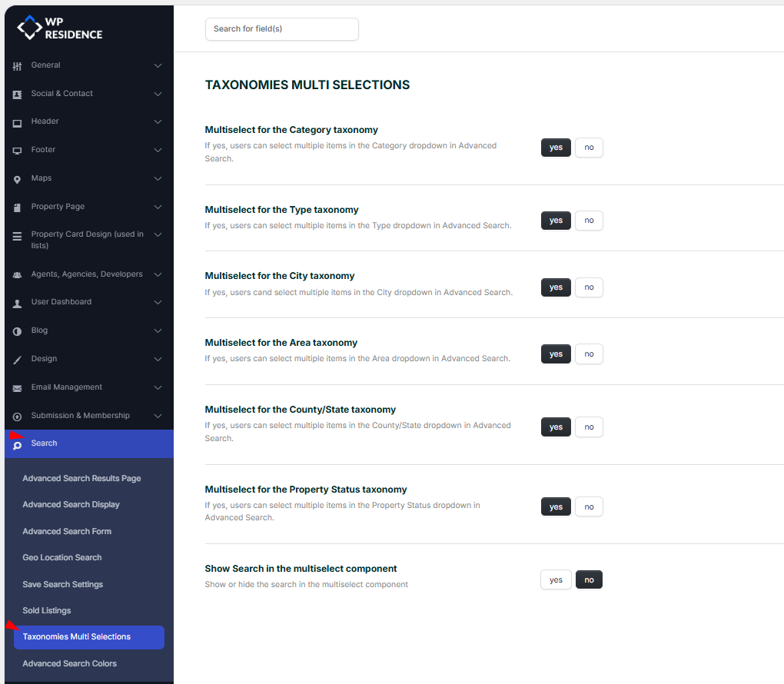Open Advanced Search Form submenu item
Image resolution: width=784 pixels, height=684 pixels.
[x=67, y=531]
